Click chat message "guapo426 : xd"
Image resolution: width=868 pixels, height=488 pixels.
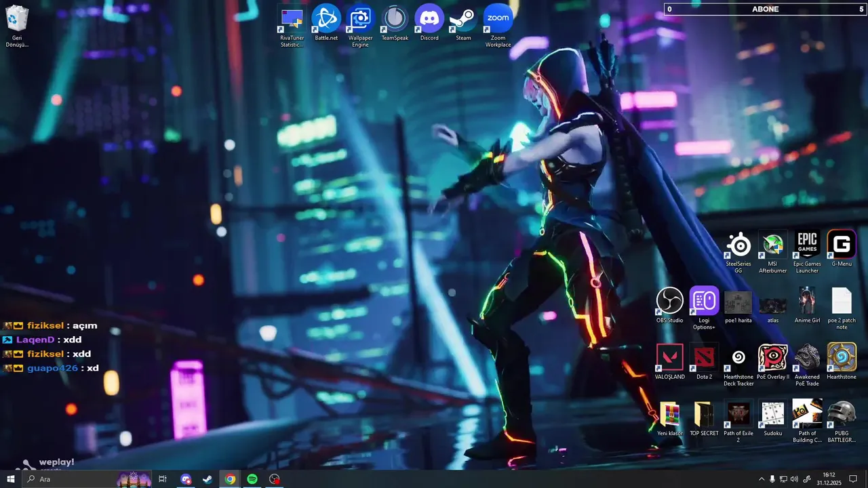[51, 368]
